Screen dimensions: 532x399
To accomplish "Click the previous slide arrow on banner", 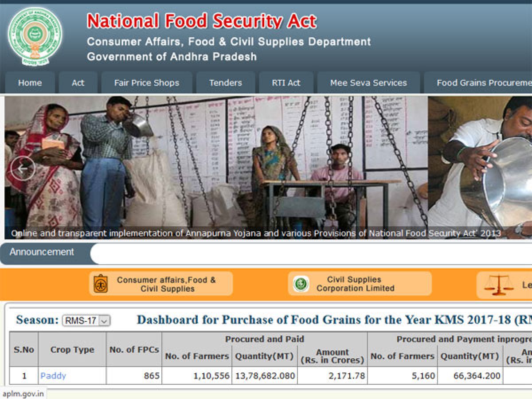I will click(x=23, y=168).
